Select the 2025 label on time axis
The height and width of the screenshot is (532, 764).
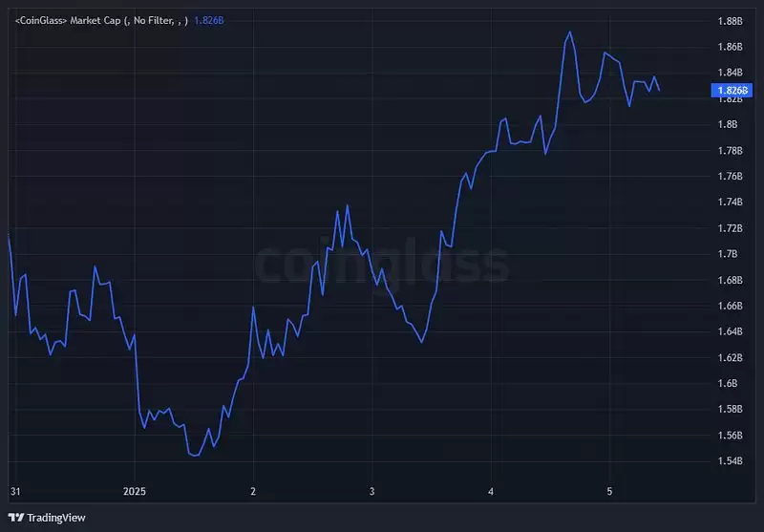click(135, 492)
